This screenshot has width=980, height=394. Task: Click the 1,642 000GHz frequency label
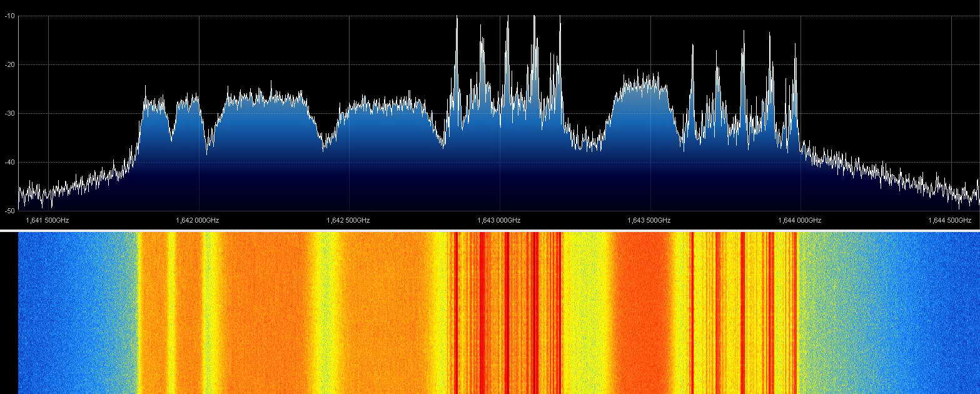pyautogui.click(x=198, y=220)
